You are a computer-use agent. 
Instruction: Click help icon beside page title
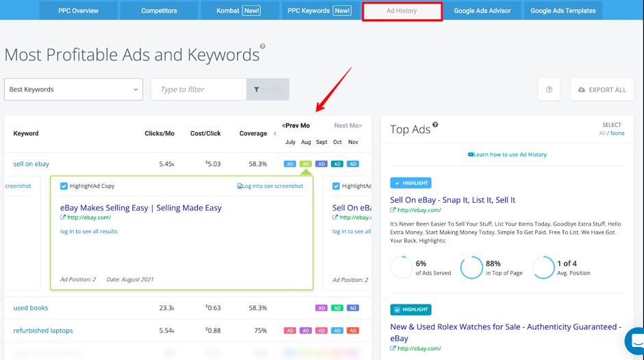[x=262, y=47]
